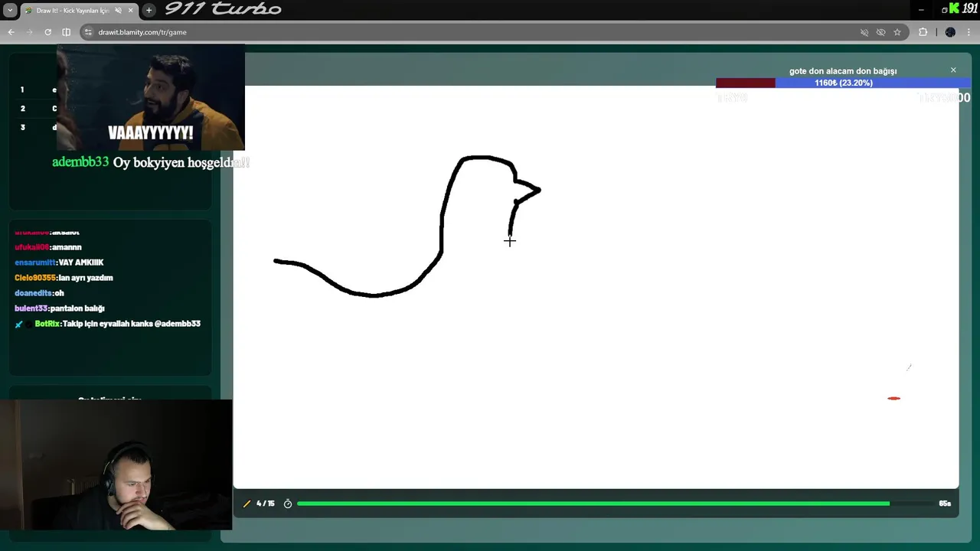Click 'lan ayrı yazdım' chat message

(x=86, y=278)
